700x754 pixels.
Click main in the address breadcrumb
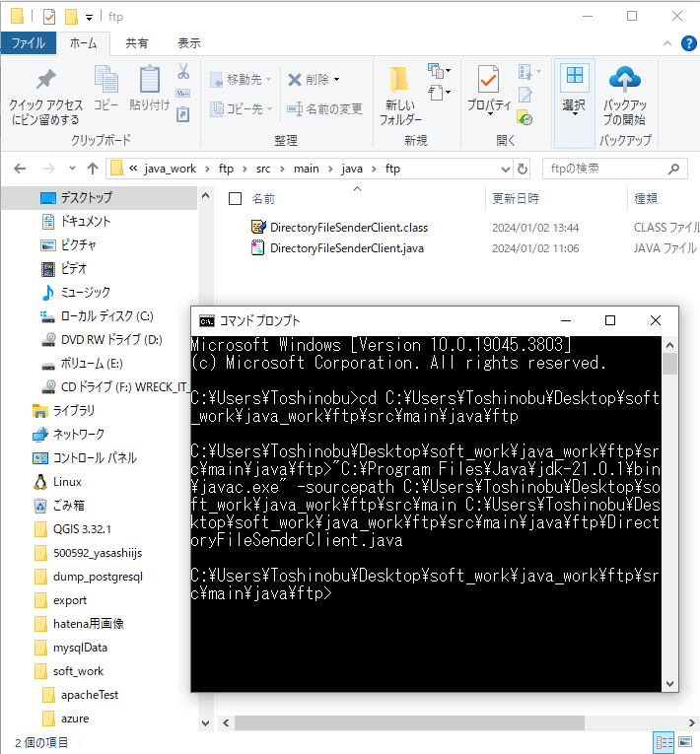(307, 169)
